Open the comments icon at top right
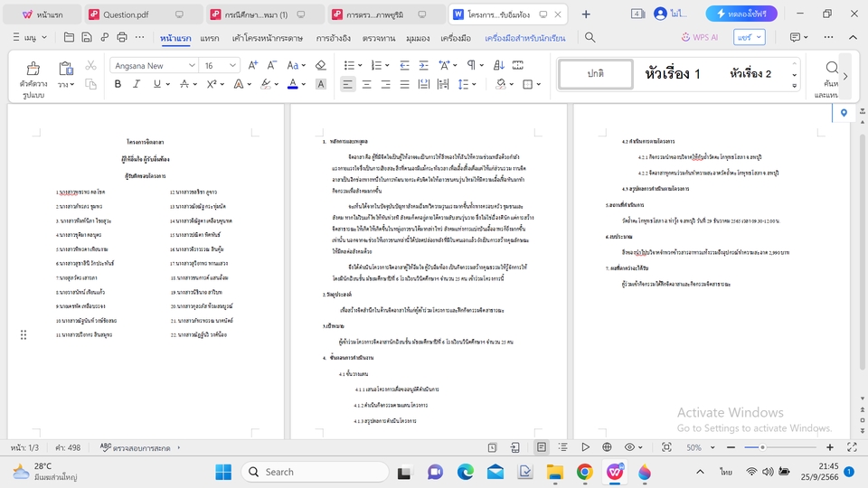 pyautogui.click(x=795, y=37)
